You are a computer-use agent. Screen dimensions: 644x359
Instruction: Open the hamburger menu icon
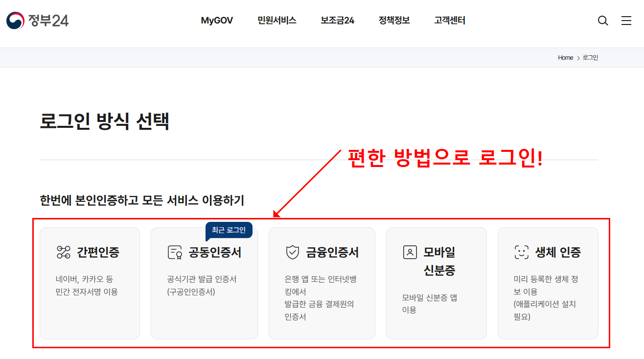pyautogui.click(x=626, y=21)
